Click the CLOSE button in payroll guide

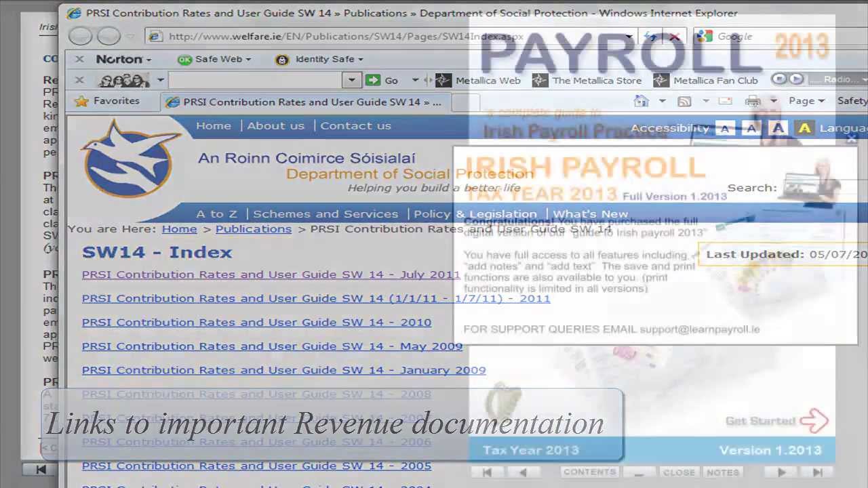679,472
